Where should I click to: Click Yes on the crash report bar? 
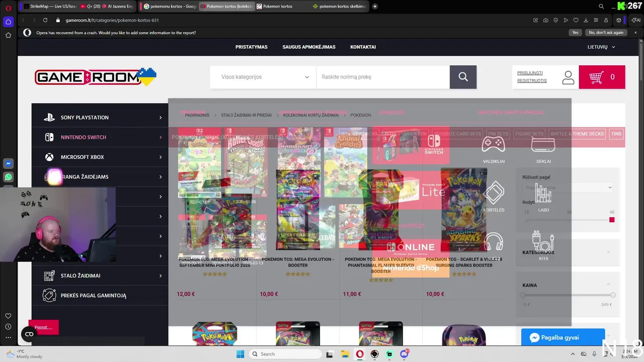tap(576, 33)
